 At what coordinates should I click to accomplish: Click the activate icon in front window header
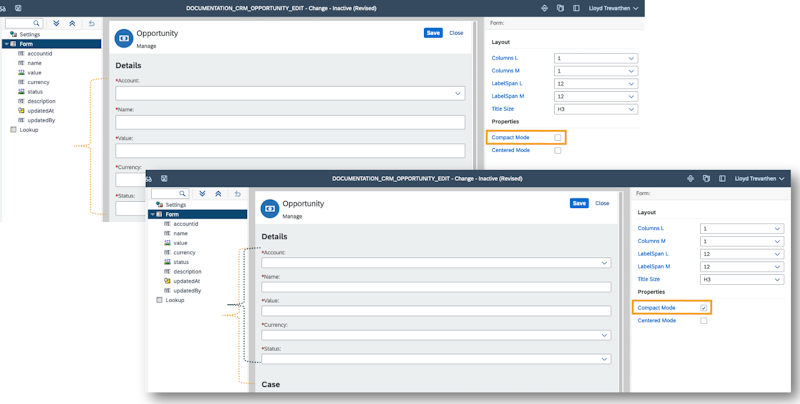[164, 179]
